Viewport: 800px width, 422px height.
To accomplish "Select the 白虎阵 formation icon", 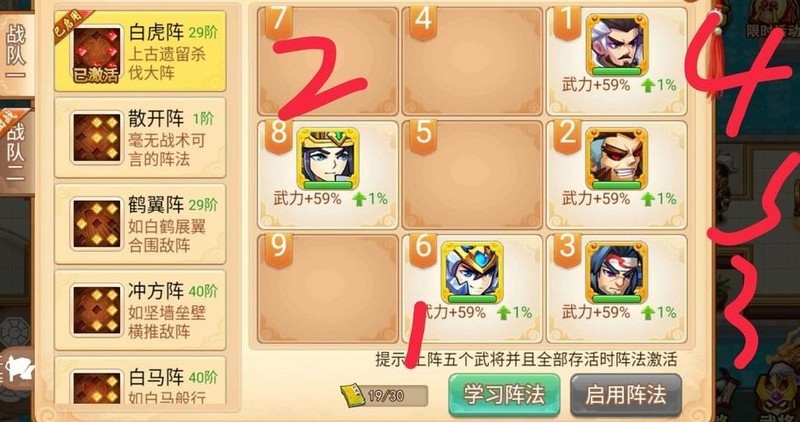I will 96,54.
